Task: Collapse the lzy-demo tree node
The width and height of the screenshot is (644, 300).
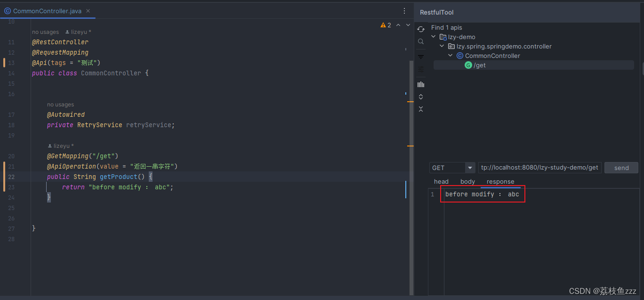Action: point(434,37)
